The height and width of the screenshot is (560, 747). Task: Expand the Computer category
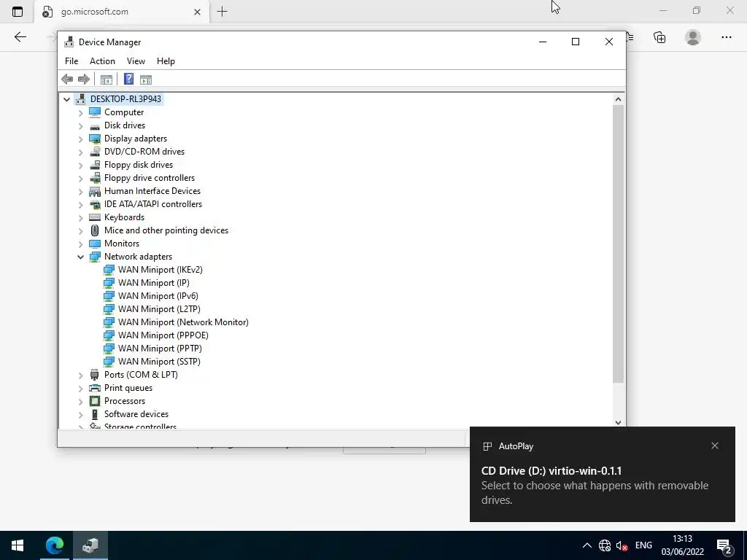coord(80,112)
